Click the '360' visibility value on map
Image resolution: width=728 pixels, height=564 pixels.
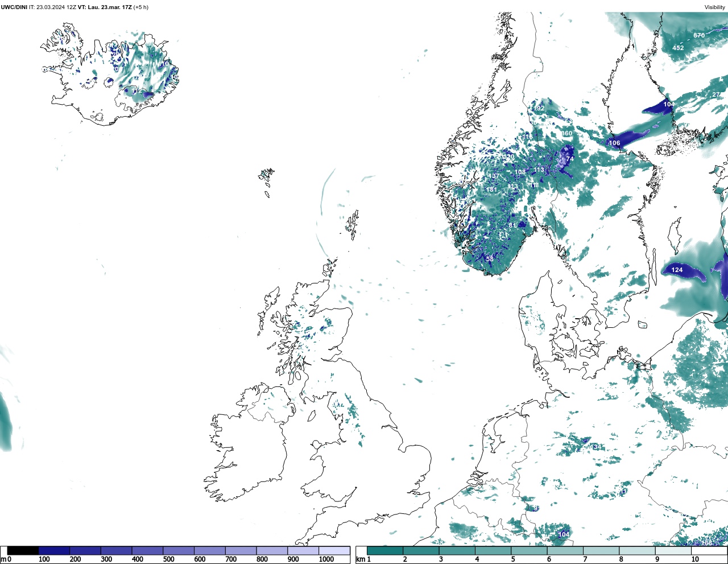tap(566, 134)
